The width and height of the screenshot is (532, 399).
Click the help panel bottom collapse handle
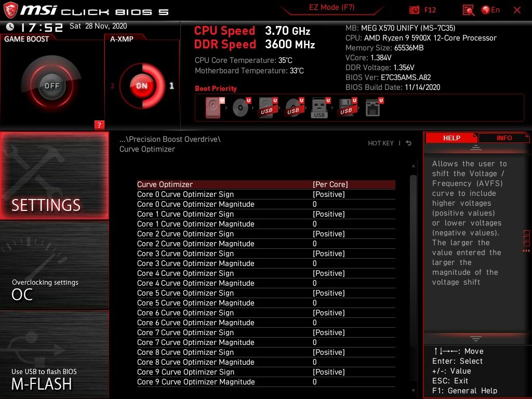pos(476,339)
